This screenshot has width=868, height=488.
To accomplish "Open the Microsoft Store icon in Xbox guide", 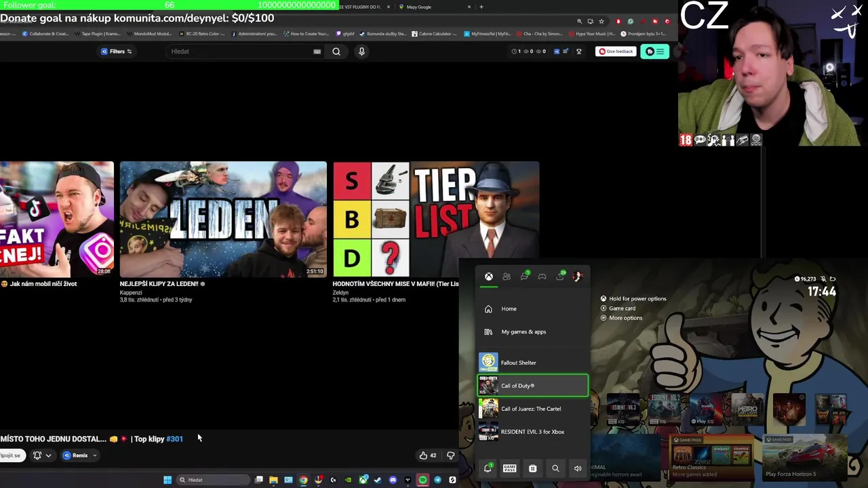I will (532, 468).
